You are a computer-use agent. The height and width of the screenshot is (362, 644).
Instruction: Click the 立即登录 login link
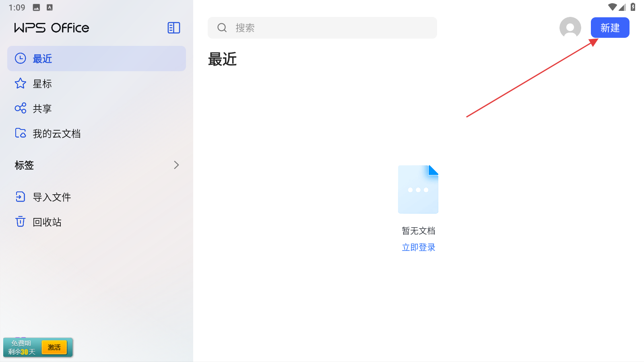click(x=419, y=247)
